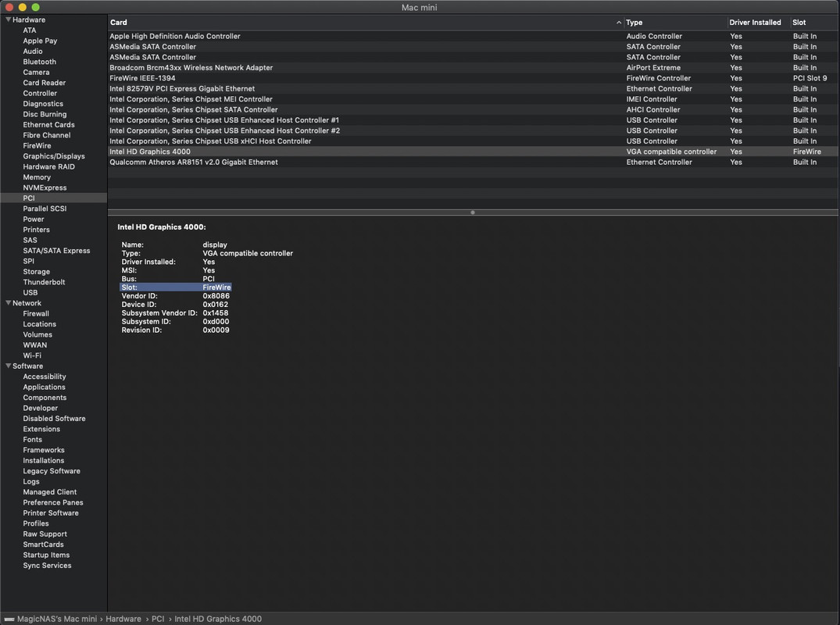The width and height of the screenshot is (840, 625).
Task: Click Subsystem ID value 0xd000
Action: [216, 322]
